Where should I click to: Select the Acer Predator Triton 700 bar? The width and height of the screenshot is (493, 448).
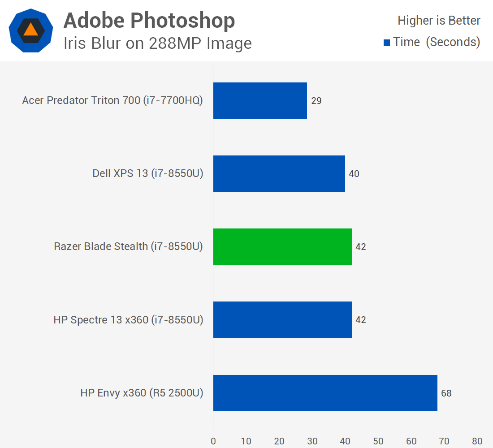260,101
